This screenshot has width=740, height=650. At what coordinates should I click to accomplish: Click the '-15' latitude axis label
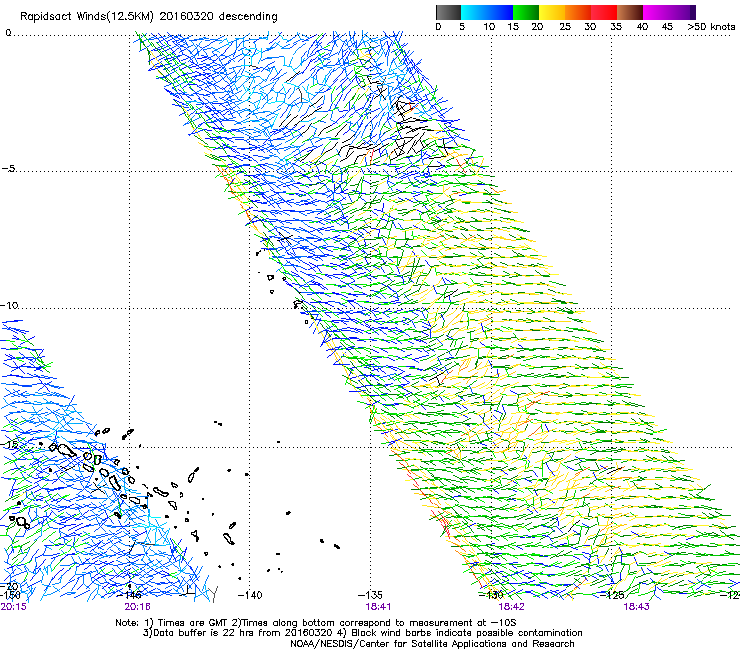(9, 444)
